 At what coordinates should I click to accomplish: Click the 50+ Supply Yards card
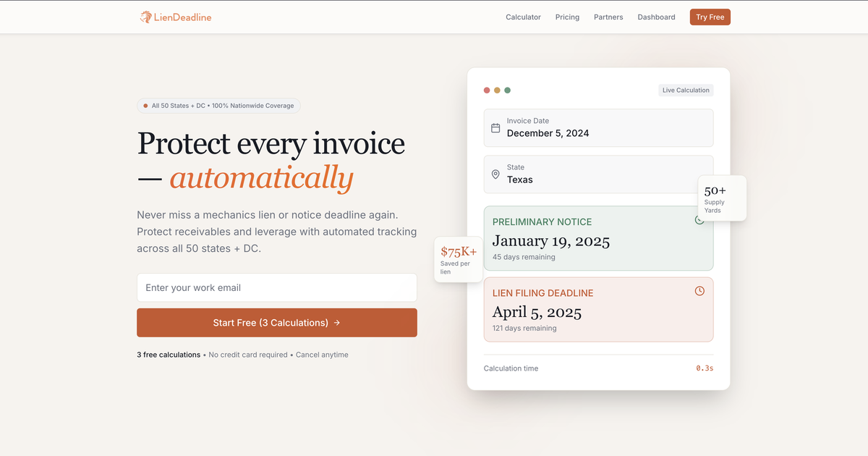tap(722, 198)
